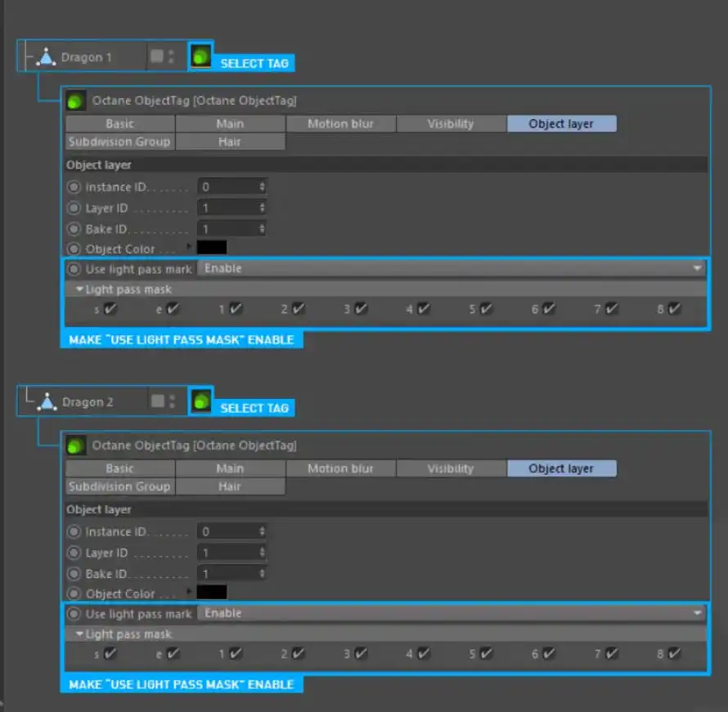This screenshot has height=712, width=728.
Task: Click Subdivision Group button in second panel
Action: point(119,486)
